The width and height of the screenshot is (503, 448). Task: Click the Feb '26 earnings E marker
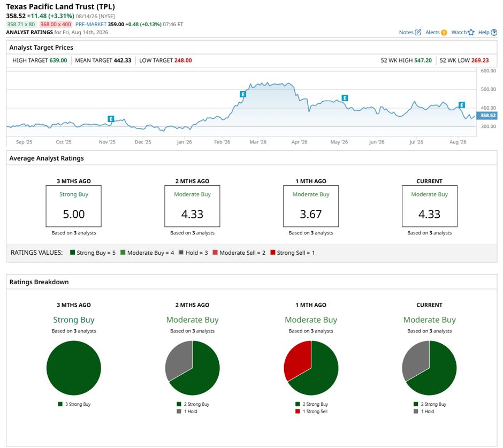(243, 94)
